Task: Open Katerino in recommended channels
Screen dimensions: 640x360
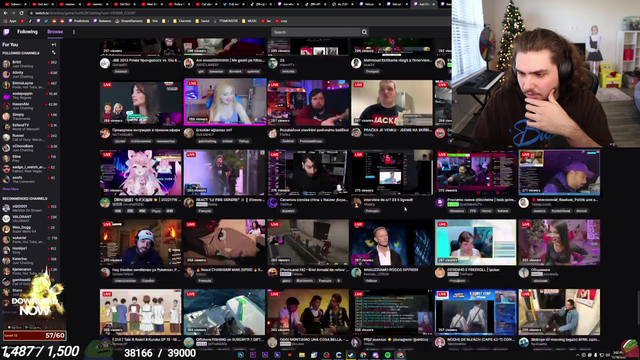Action: point(30,260)
